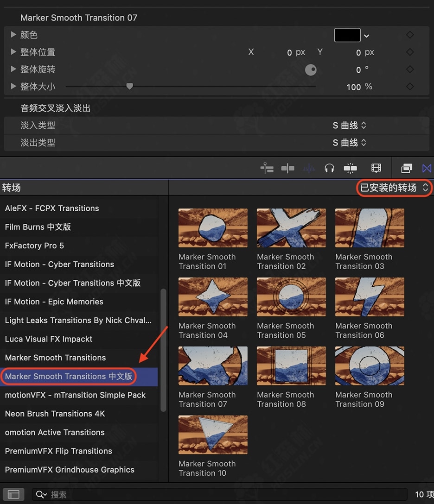
Task: Click the category list scrollbar
Action: [163, 350]
